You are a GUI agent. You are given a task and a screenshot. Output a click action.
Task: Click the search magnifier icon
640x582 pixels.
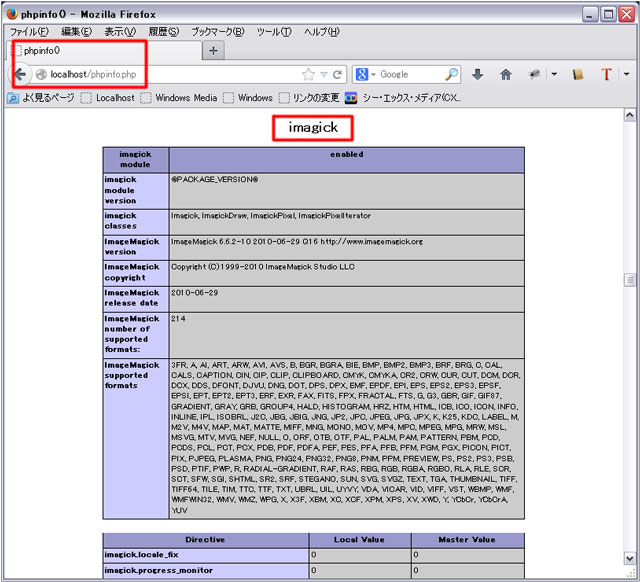tap(451, 74)
